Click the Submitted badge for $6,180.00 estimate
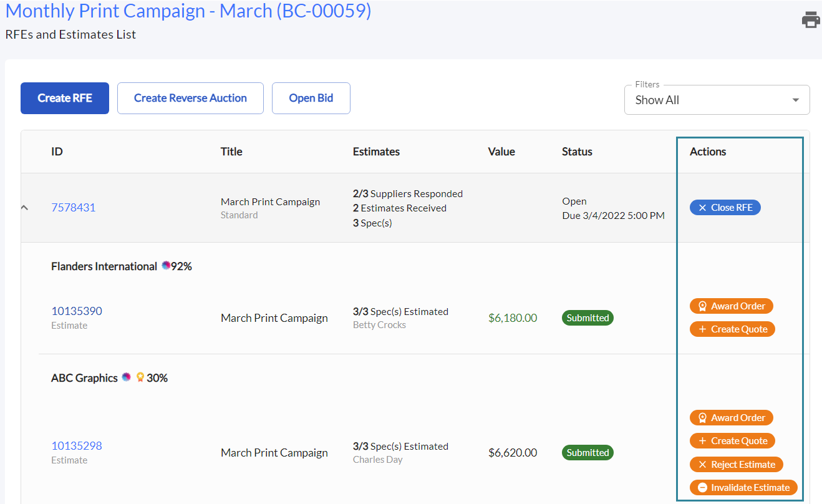Screen dimensions: 822x504 tap(587, 317)
